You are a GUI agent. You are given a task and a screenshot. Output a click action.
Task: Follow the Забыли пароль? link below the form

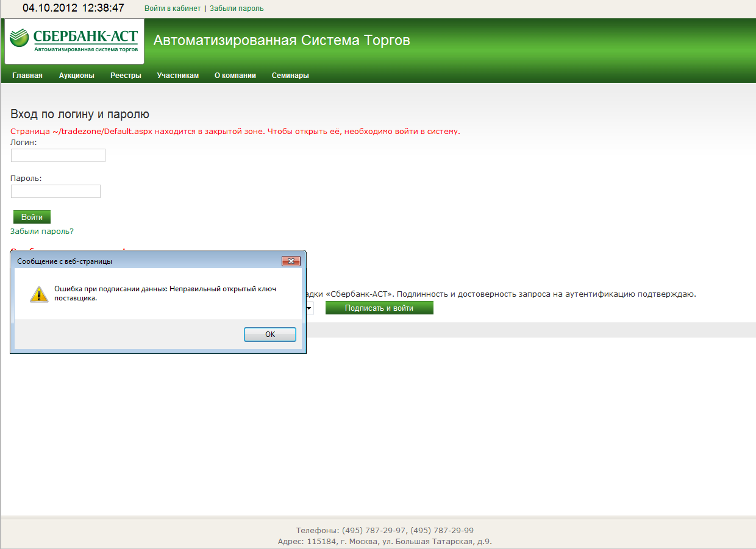tap(42, 232)
